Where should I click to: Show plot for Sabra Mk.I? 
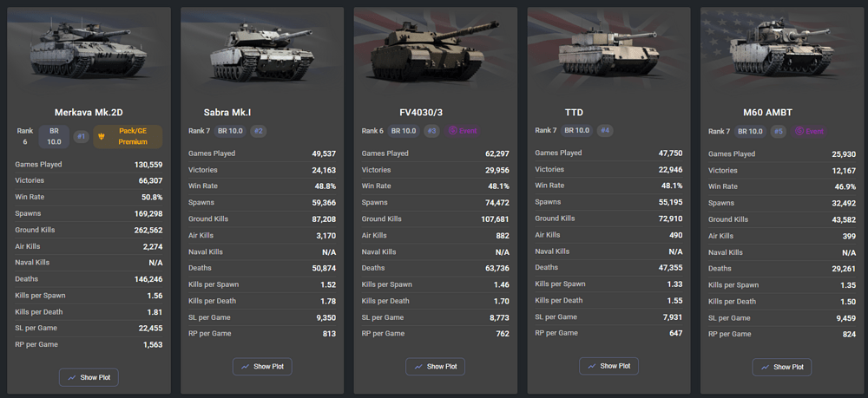point(261,367)
